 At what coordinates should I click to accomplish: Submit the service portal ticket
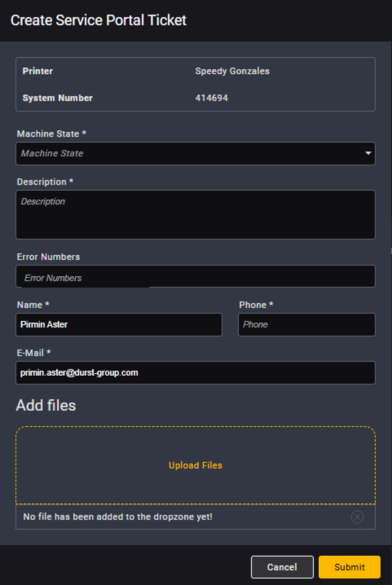coord(349,567)
